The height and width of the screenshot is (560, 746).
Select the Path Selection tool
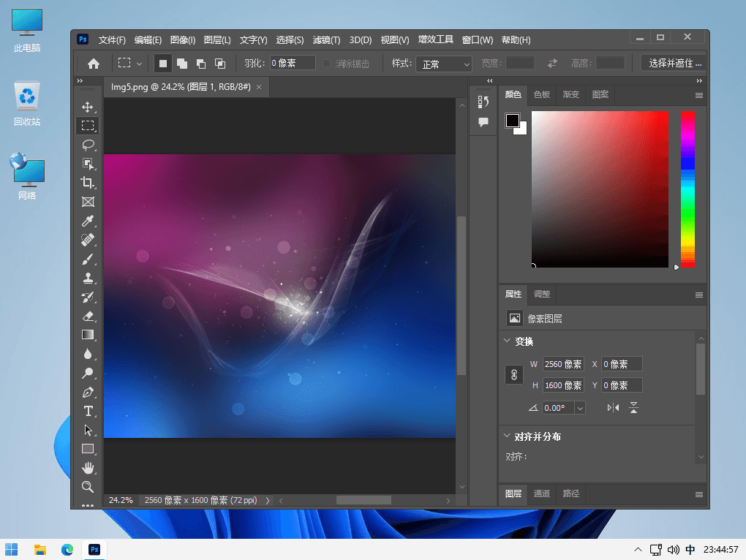[x=88, y=430]
